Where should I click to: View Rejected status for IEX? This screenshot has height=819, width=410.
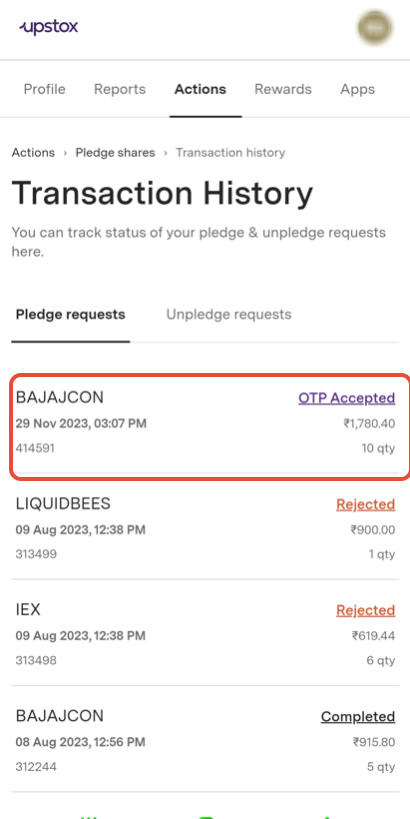pos(365,611)
